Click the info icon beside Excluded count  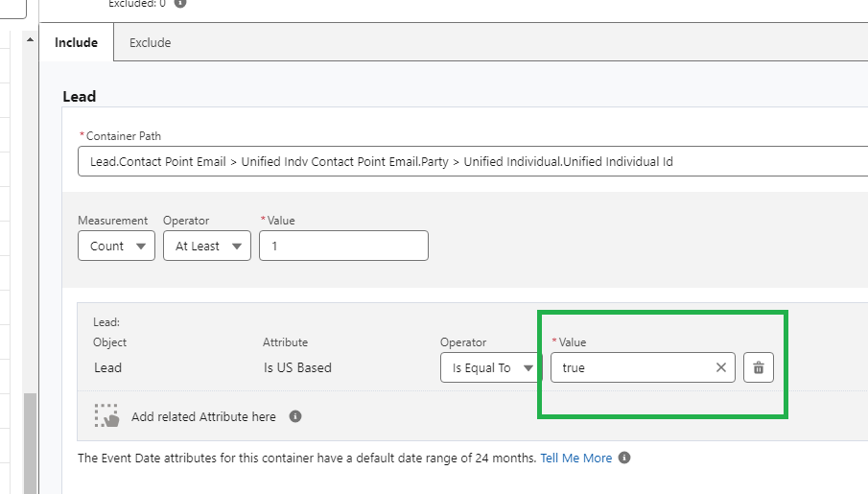180,3
